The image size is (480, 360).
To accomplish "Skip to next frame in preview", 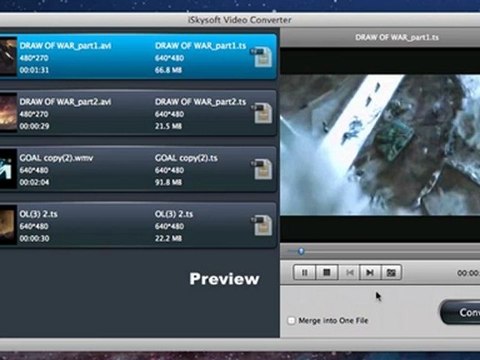I will [370, 273].
